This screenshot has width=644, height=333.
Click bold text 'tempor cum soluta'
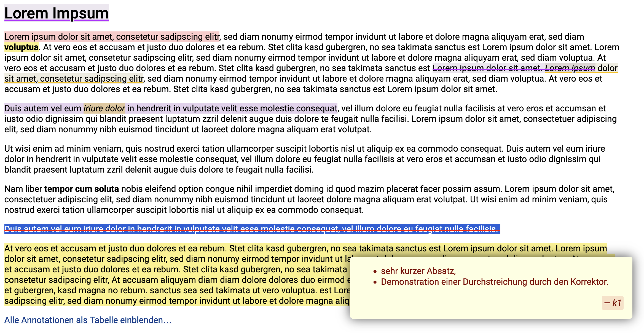pos(82,189)
